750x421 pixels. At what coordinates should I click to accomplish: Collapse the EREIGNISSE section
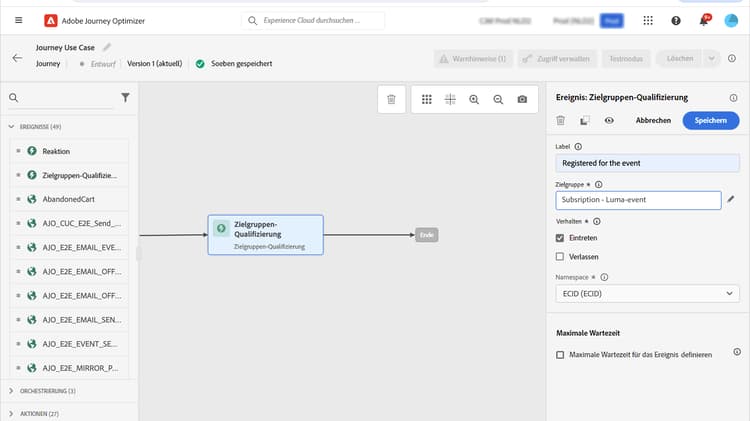click(11, 127)
